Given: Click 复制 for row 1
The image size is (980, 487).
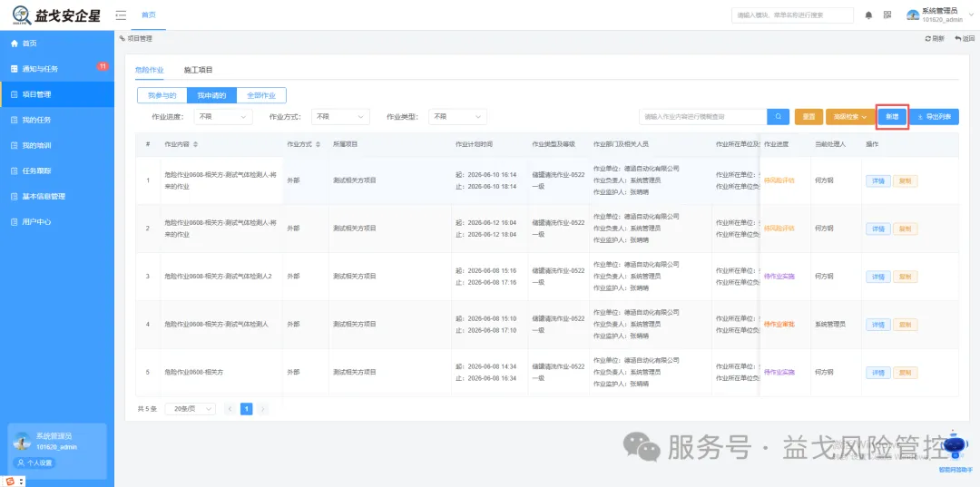Looking at the screenshot, I should 905,181.
